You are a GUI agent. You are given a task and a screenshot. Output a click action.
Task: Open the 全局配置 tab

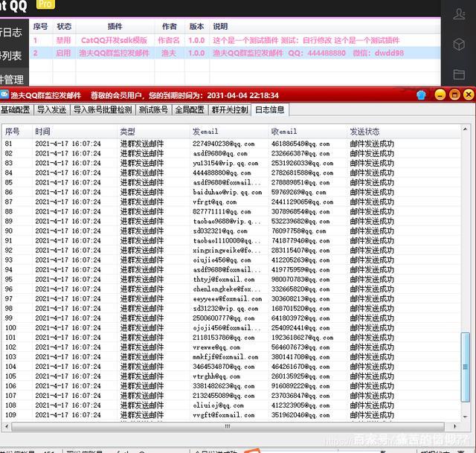[x=190, y=109]
